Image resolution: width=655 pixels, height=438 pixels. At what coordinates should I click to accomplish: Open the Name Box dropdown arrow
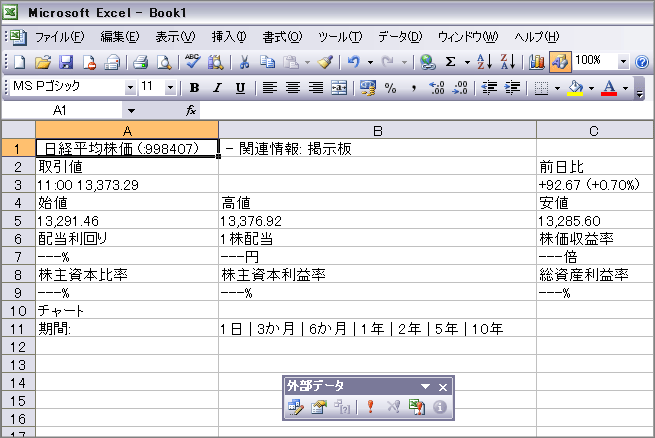[x=132, y=111]
